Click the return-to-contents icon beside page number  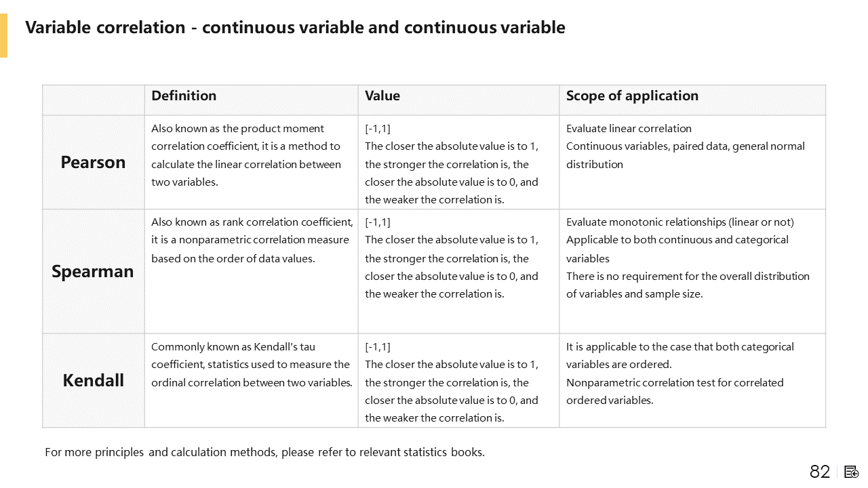click(852, 472)
